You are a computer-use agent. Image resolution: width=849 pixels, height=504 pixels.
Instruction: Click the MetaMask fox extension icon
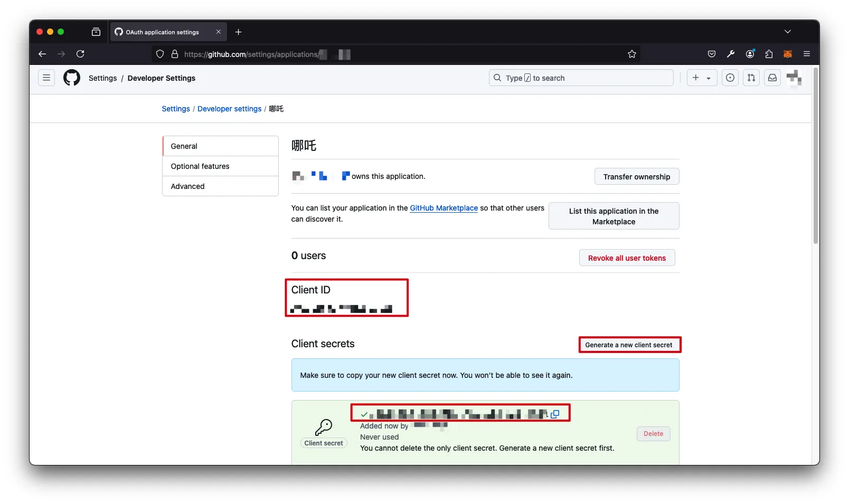point(787,54)
